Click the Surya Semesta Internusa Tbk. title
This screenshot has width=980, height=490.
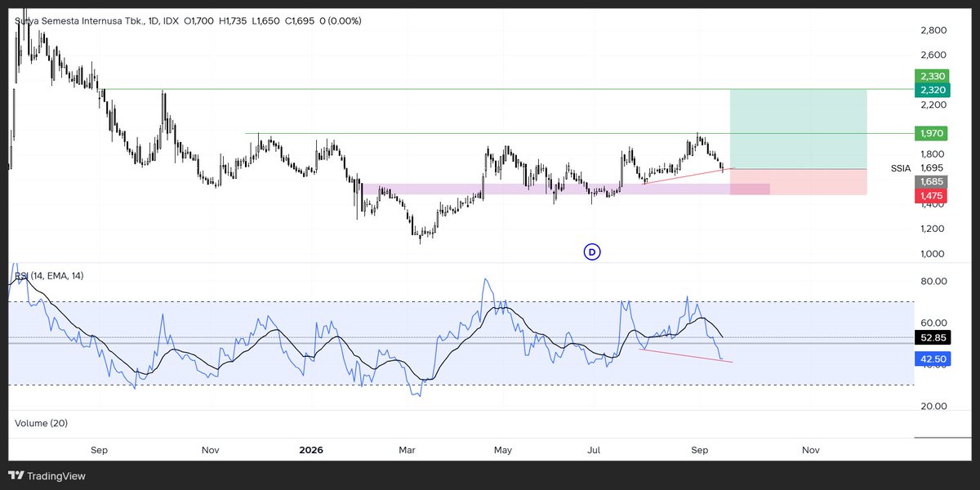pyautogui.click(x=80, y=20)
